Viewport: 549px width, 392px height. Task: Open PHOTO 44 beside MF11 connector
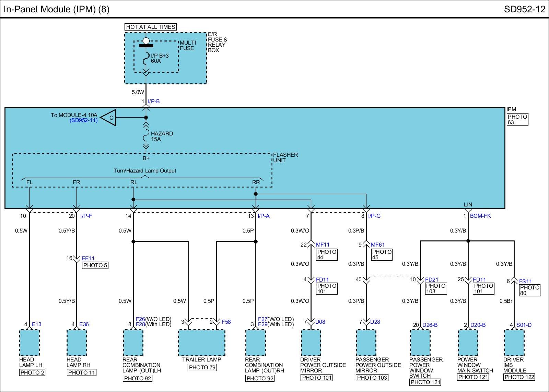pyautogui.click(x=327, y=254)
